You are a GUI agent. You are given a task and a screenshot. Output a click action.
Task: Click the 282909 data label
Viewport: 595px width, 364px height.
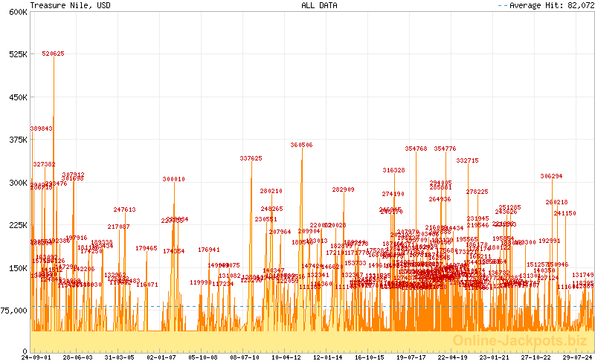(343, 189)
